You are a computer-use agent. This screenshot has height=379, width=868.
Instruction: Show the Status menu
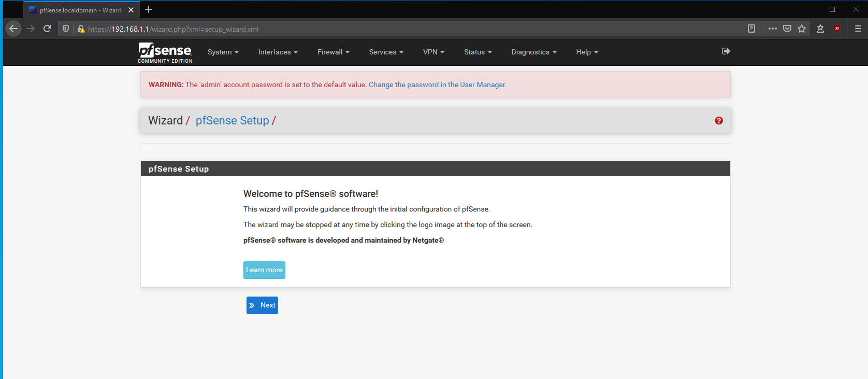478,52
